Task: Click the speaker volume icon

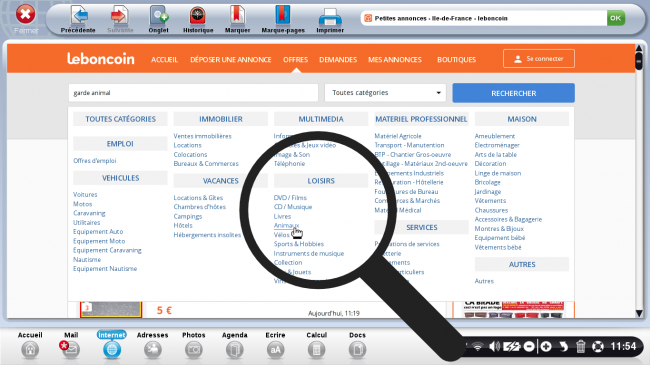Action: pyautogui.click(x=494, y=346)
